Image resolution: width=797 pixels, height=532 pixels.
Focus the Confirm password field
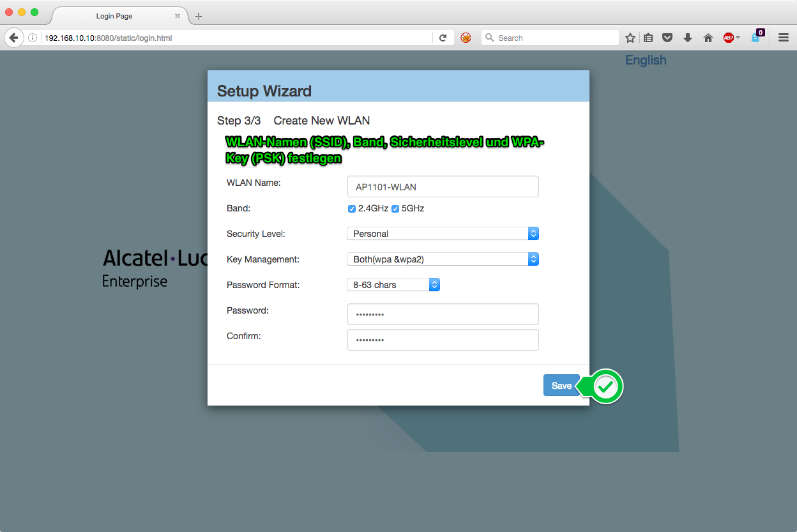[443, 340]
